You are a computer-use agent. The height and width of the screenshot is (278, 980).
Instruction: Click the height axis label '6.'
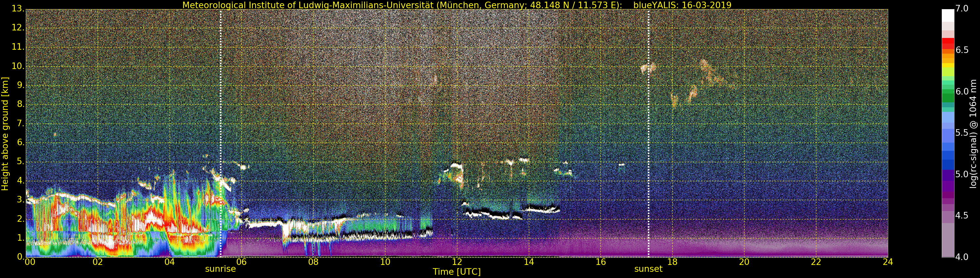coord(21,142)
